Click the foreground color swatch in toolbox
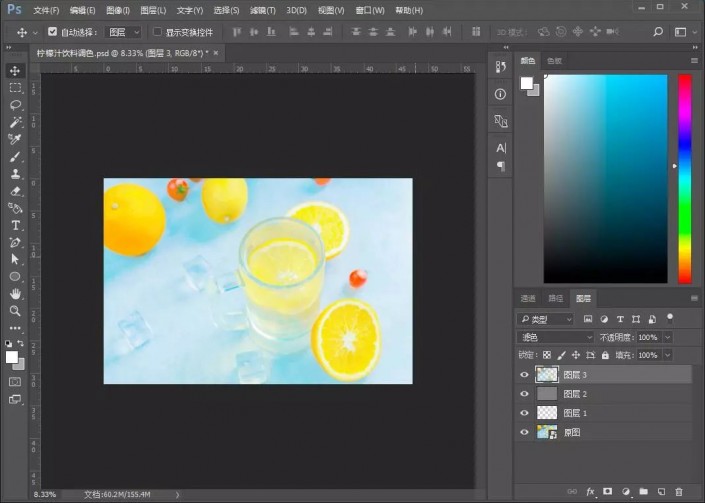Viewport: 705px width, 503px height. coord(12,357)
